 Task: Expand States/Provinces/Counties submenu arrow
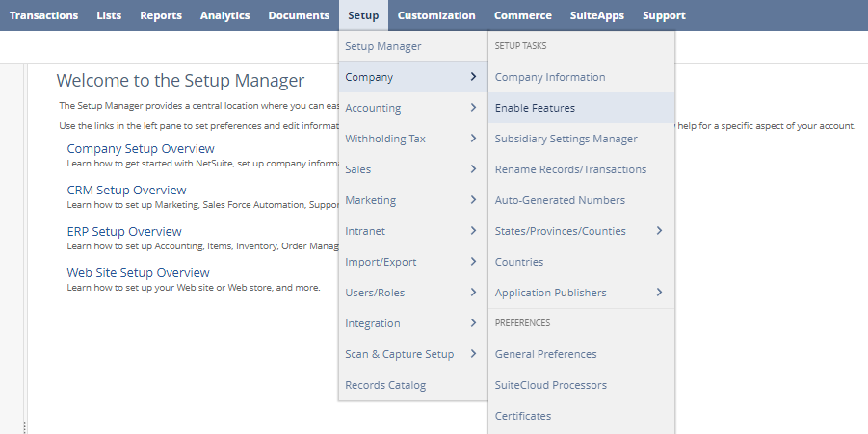pyautogui.click(x=659, y=231)
